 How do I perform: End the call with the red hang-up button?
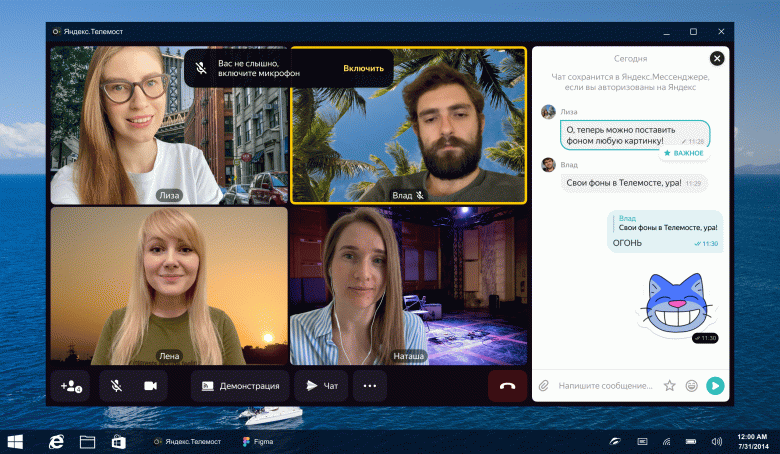click(x=507, y=386)
